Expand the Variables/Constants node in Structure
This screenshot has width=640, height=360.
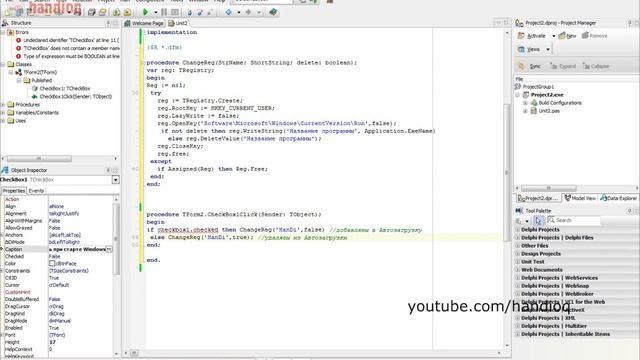[3, 113]
